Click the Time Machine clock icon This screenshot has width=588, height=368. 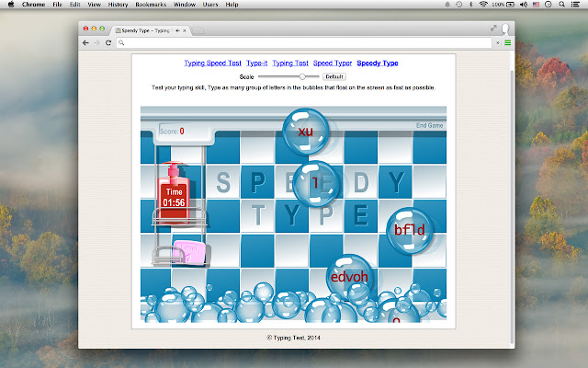click(x=459, y=5)
